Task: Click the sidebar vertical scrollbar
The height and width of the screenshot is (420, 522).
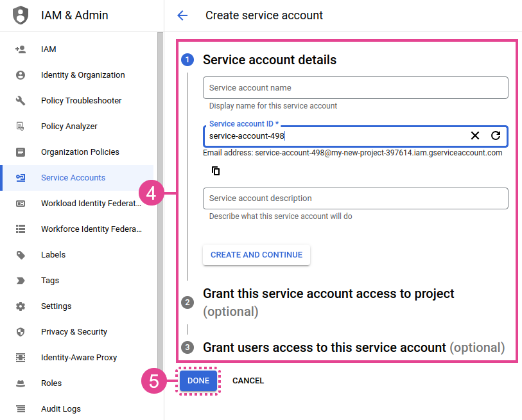Action: 160,200
